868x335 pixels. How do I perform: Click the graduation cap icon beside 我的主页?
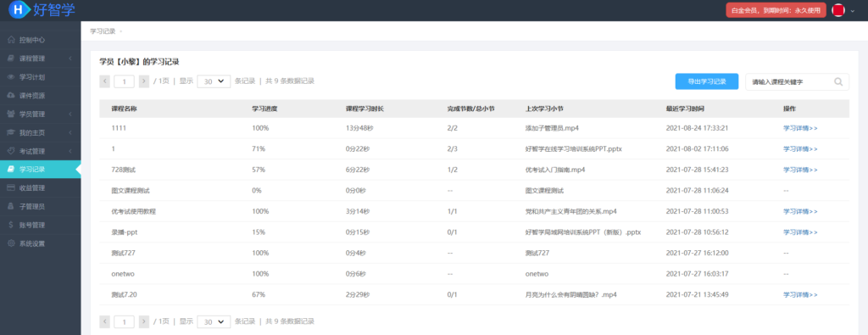tap(11, 132)
